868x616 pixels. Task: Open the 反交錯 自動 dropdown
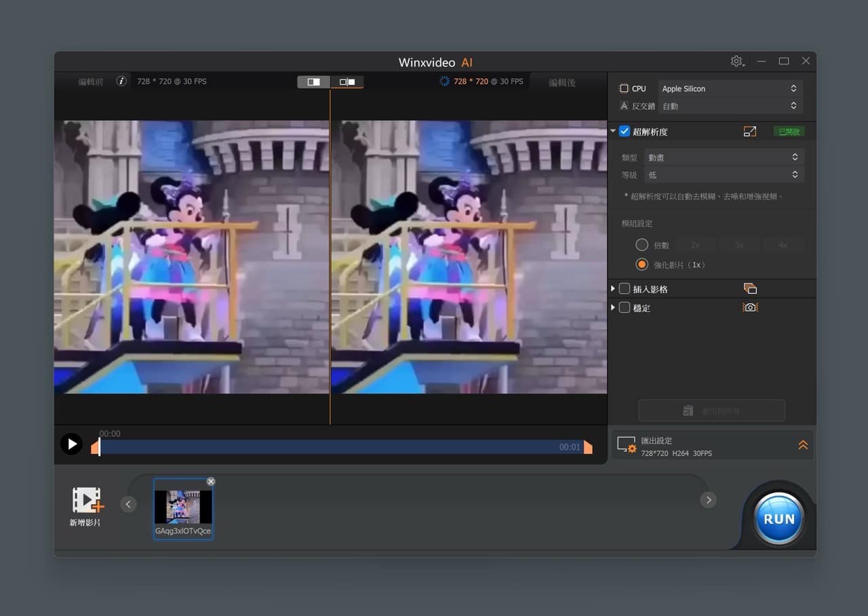coord(730,107)
